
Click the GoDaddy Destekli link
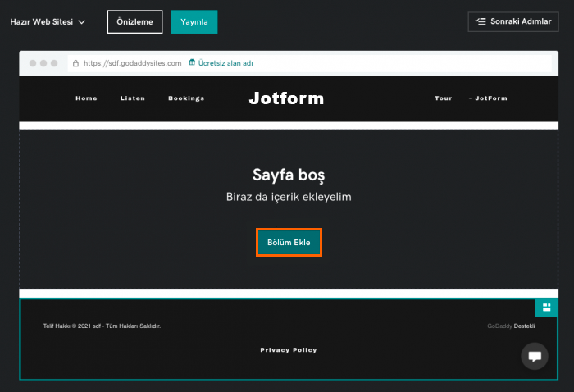(x=511, y=326)
